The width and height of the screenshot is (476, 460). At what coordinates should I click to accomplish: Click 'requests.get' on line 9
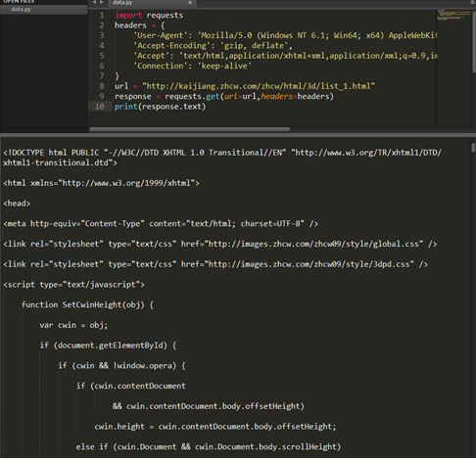coord(192,96)
